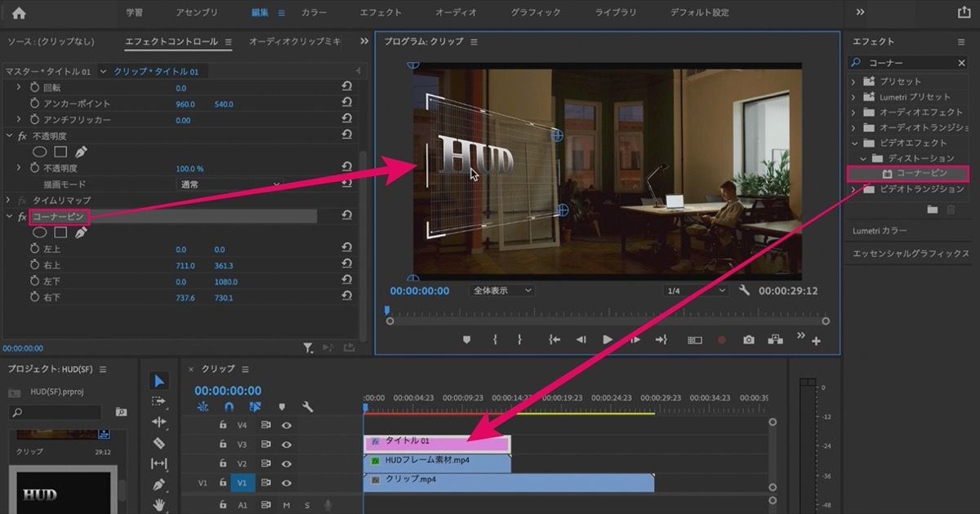Open the オーディオ workspace tab
Screen dimensions: 980x514
(x=457, y=13)
